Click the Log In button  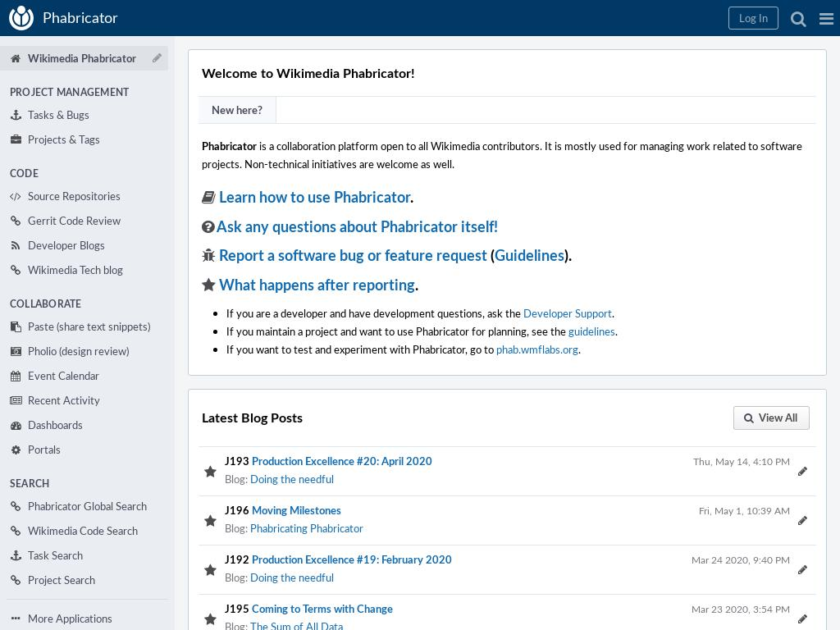tap(753, 18)
